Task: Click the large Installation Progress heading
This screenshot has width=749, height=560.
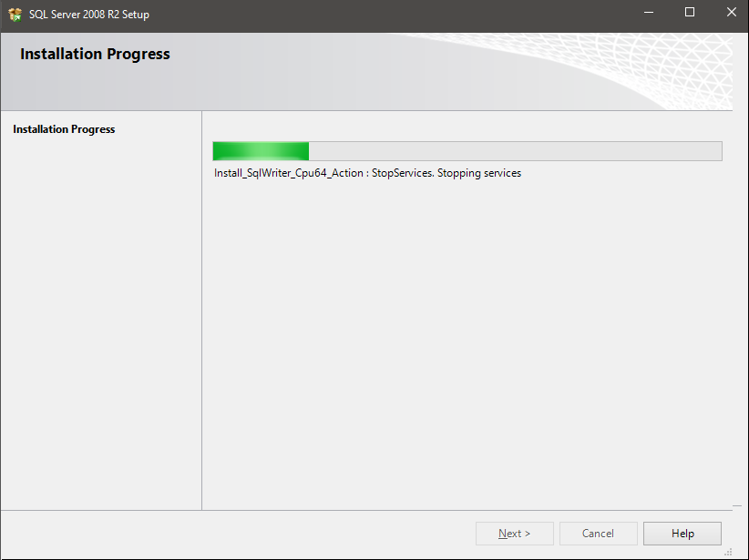Action: [x=95, y=54]
